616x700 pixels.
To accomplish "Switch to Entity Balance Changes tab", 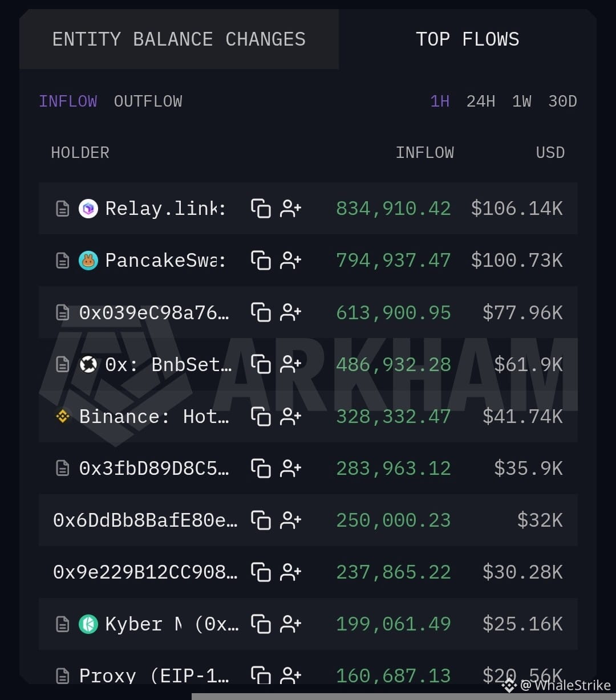I will tap(179, 39).
